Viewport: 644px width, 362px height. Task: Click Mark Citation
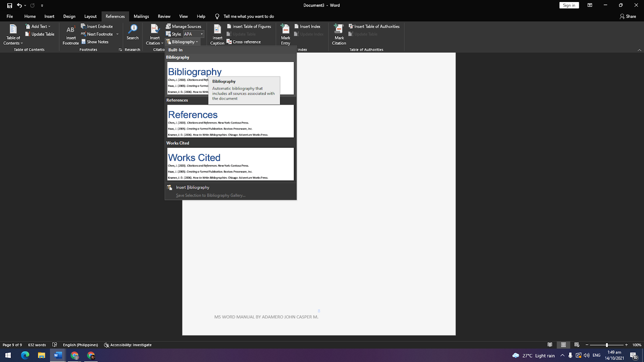[x=339, y=34]
